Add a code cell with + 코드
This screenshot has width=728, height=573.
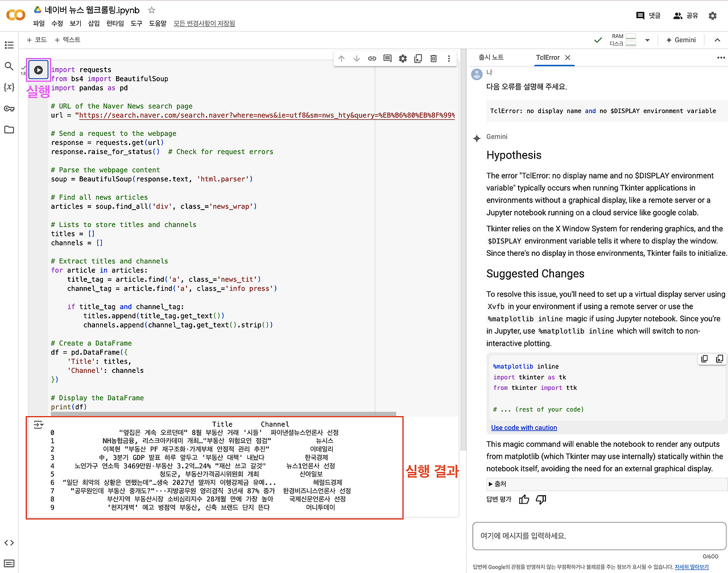(36, 40)
